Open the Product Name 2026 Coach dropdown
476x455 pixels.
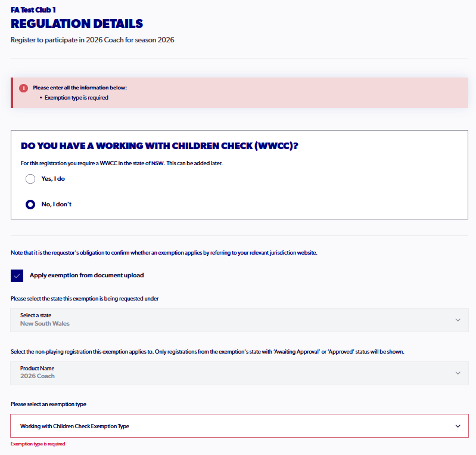[x=239, y=373]
